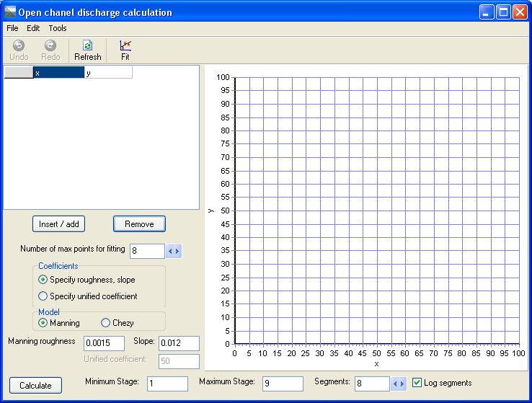The image size is (532, 403).
Task: Click the Calculate button
Action: [35, 386]
